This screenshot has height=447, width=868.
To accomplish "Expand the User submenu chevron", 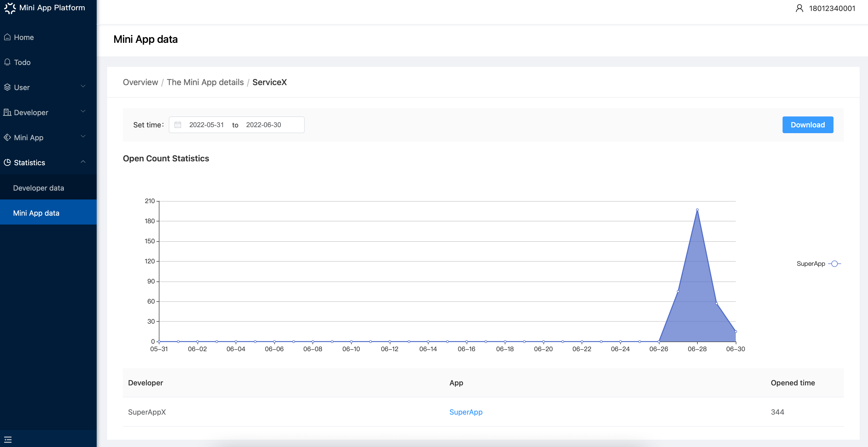I will pyautogui.click(x=83, y=86).
